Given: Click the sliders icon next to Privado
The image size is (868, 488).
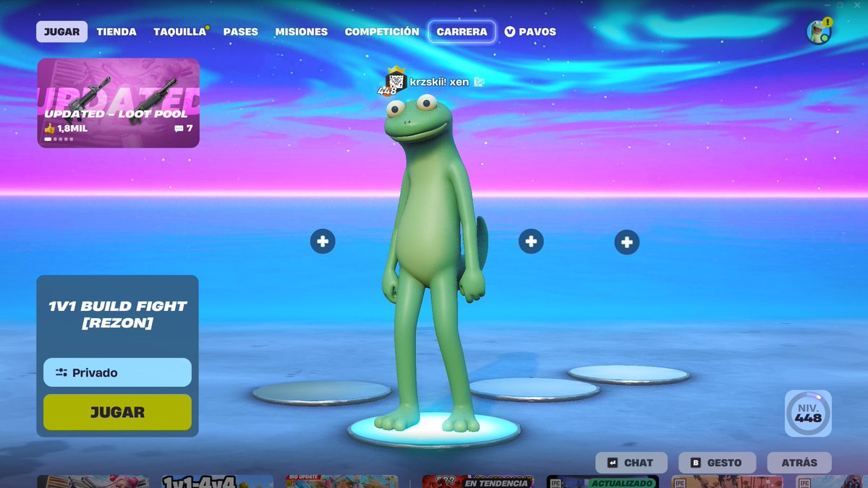Looking at the screenshot, I should point(61,372).
